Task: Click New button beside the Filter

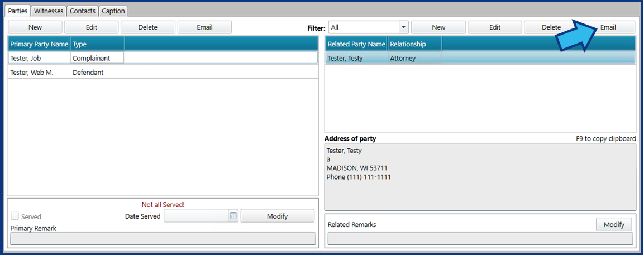Action: [438, 27]
